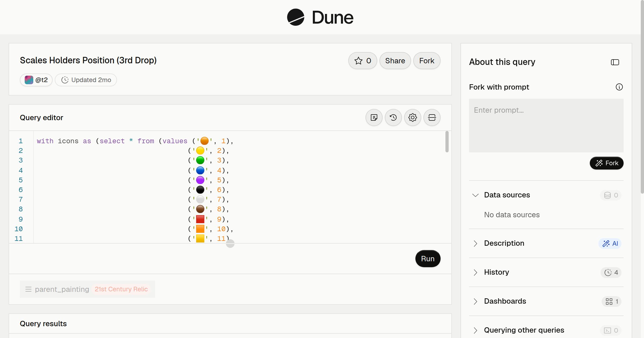Click the Dune logo icon

pyautogui.click(x=295, y=17)
